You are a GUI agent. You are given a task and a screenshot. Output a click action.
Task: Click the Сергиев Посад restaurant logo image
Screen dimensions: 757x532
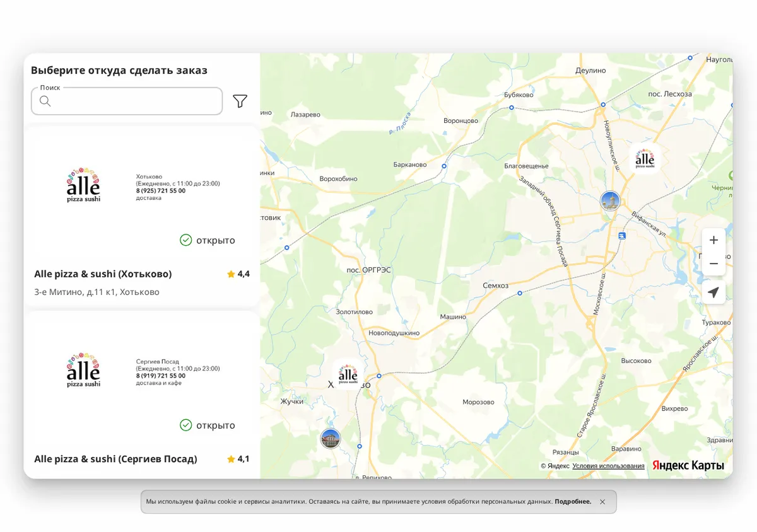[x=83, y=370]
